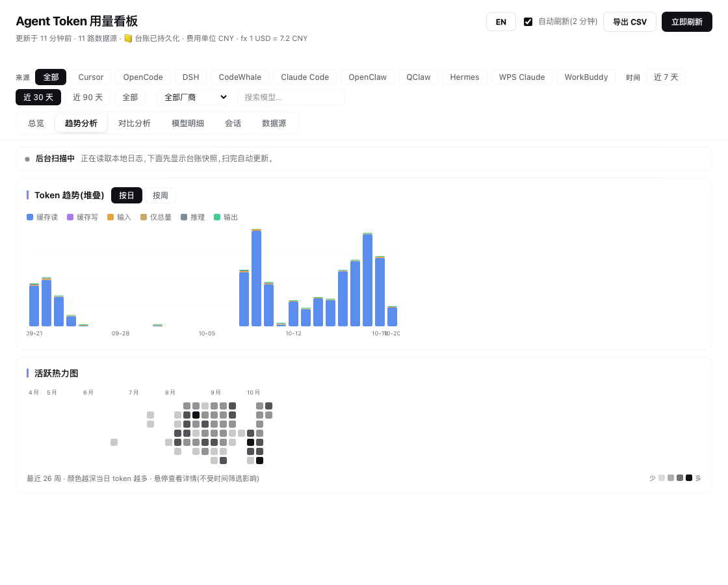Toggle the 推理 legend swatch
The width and height of the screenshot is (728, 585).
pyautogui.click(x=184, y=217)
